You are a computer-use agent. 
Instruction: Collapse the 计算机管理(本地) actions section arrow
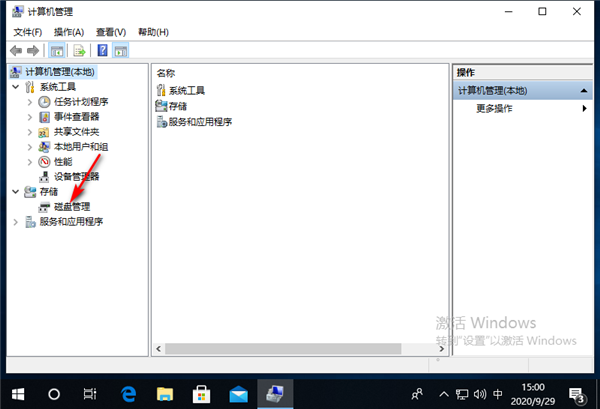[584, 91]
